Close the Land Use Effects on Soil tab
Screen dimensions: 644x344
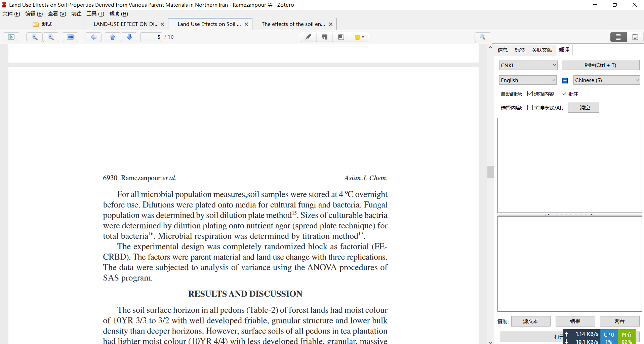(x=246, y=24)
